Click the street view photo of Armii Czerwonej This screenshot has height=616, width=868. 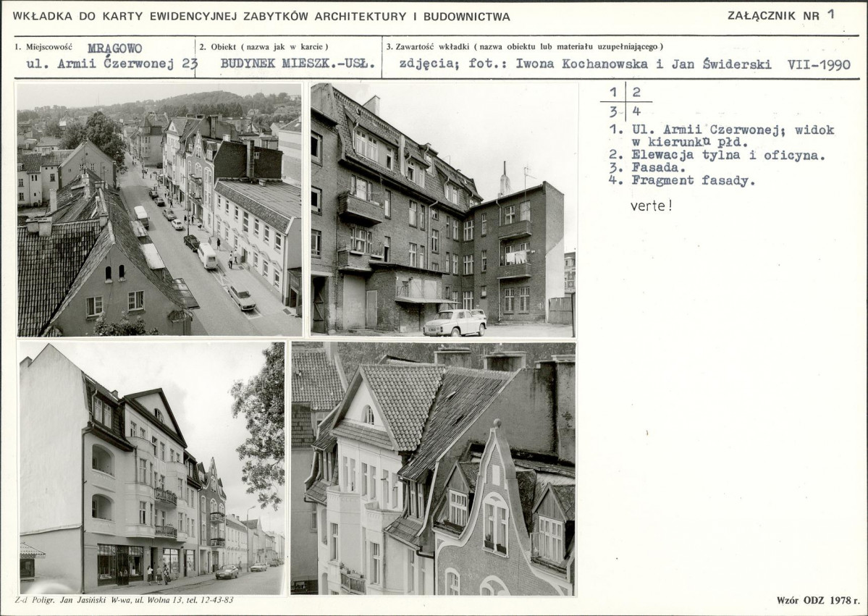(159, 210)
